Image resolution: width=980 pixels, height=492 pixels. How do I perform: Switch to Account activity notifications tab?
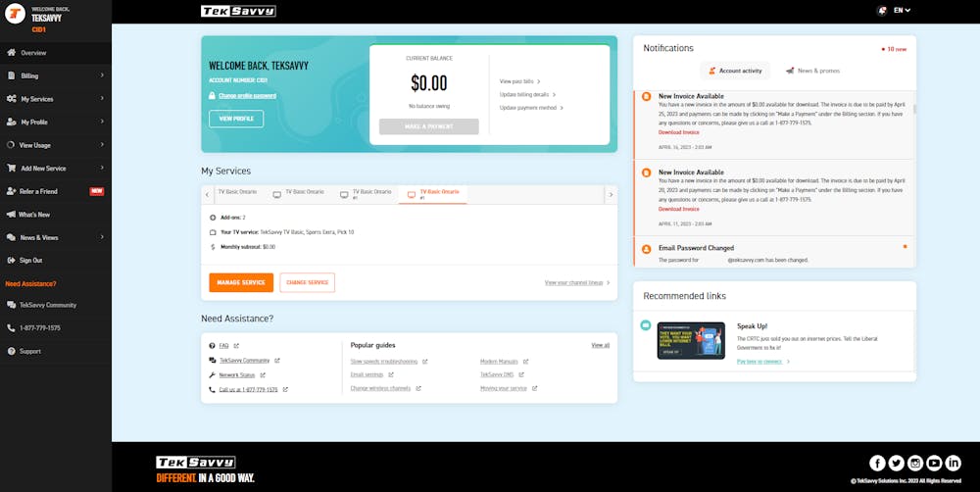(x=735, y=72)
